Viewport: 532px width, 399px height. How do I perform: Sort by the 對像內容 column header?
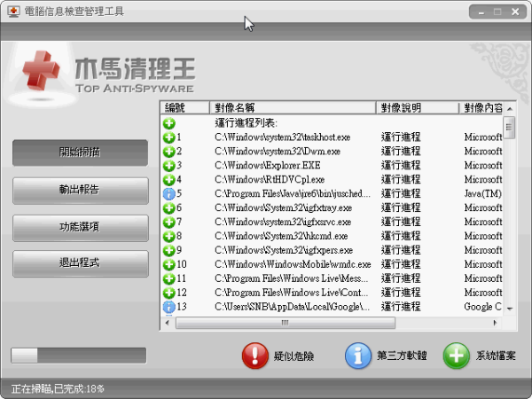[481, 108]
